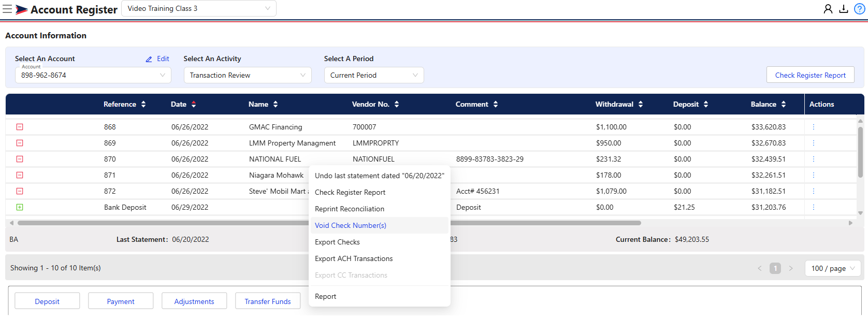The height and width of the screenshot is (318, 868).
Task: Select page 1 in pagination
Action: pos(775,268)
